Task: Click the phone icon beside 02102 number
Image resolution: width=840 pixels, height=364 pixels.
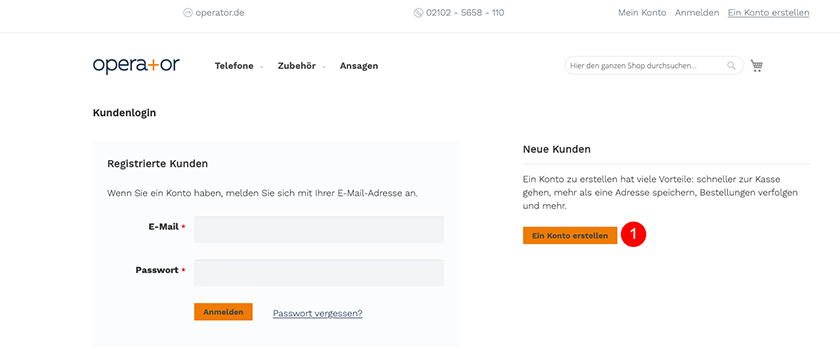Action: (418, 12)
